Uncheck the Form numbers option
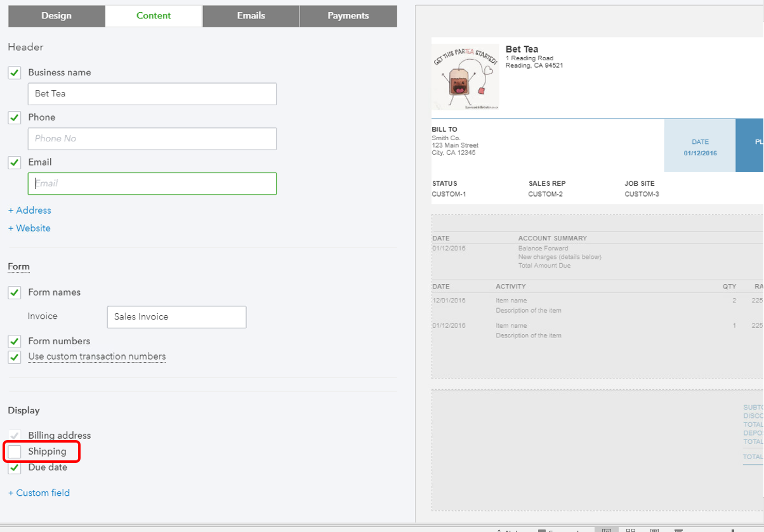This screenshot has width=764, height=532. point(14,341)
